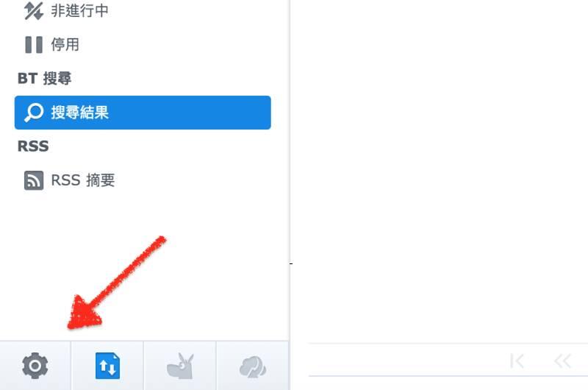Viewport: 588px width, 390px height.
Task: Click the RSS feed icon
Action: [34, 180]
